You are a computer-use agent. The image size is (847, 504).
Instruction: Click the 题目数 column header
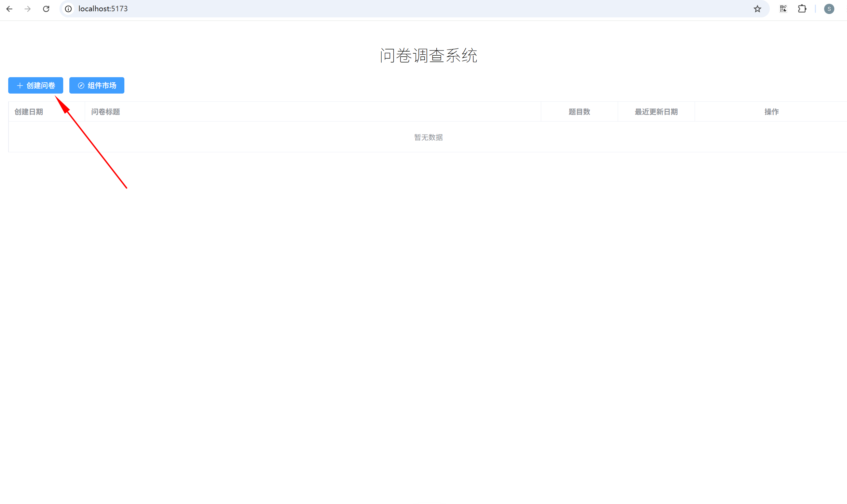(579, 112)
